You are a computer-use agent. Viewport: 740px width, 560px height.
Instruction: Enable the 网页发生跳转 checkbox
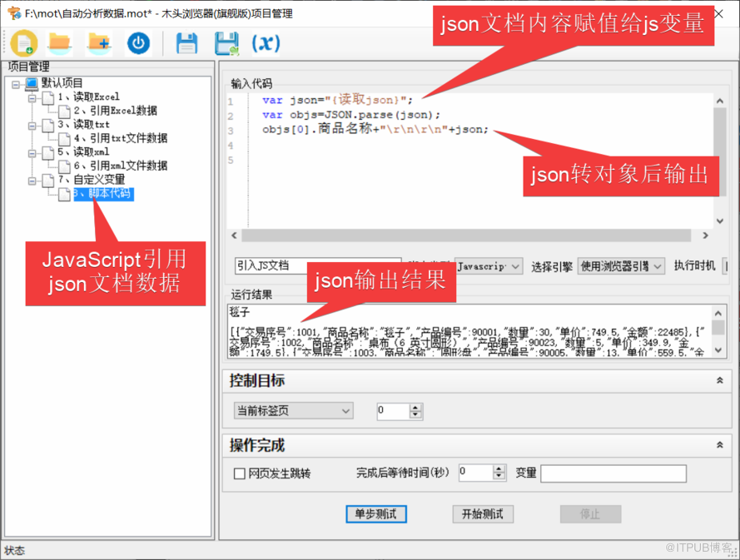(x=239, y=473)
